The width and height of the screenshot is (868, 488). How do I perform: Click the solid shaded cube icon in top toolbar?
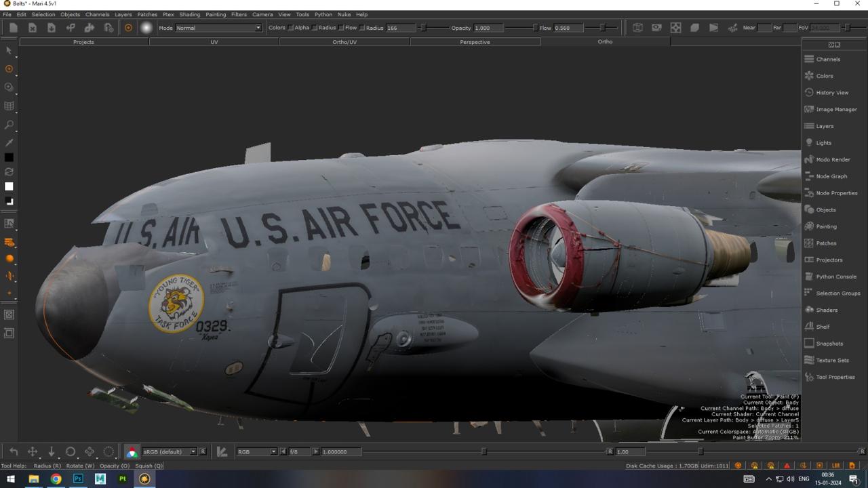point(694,28)
